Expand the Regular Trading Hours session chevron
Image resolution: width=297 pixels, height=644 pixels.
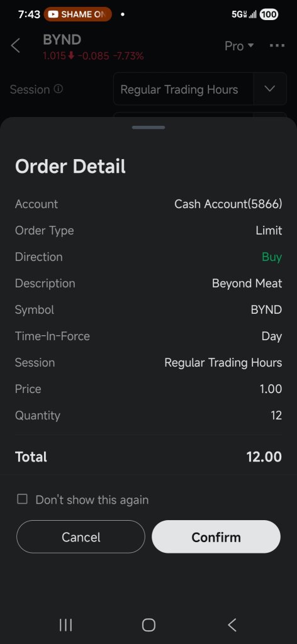(x=270, y=89)
